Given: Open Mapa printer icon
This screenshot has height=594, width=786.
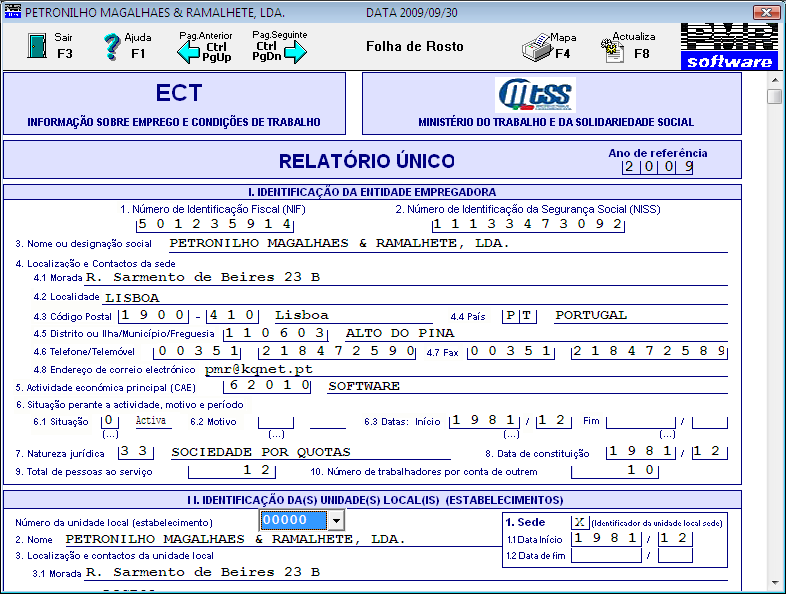Looking at the screenshot, I should pyautogui.click(x=537, y=48).
